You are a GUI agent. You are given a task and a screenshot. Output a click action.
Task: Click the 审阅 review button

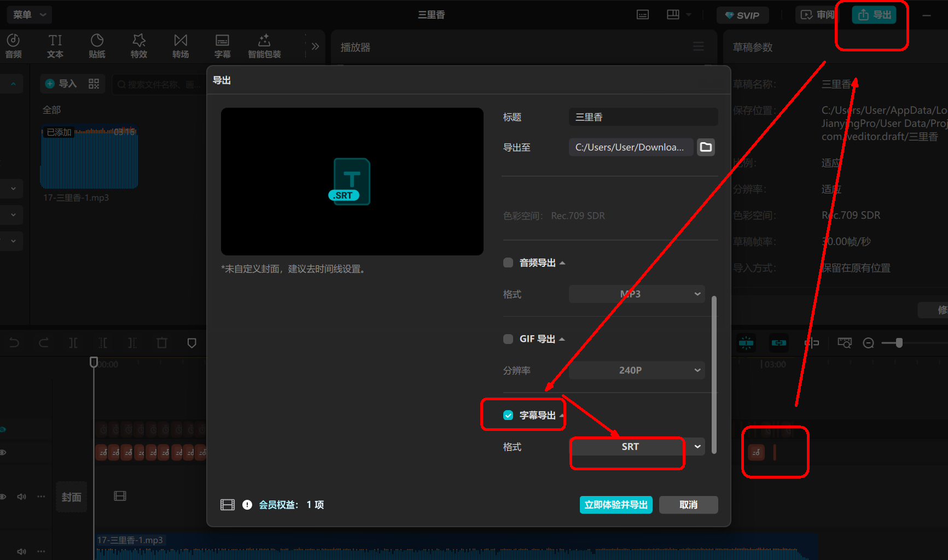(816, 15)
